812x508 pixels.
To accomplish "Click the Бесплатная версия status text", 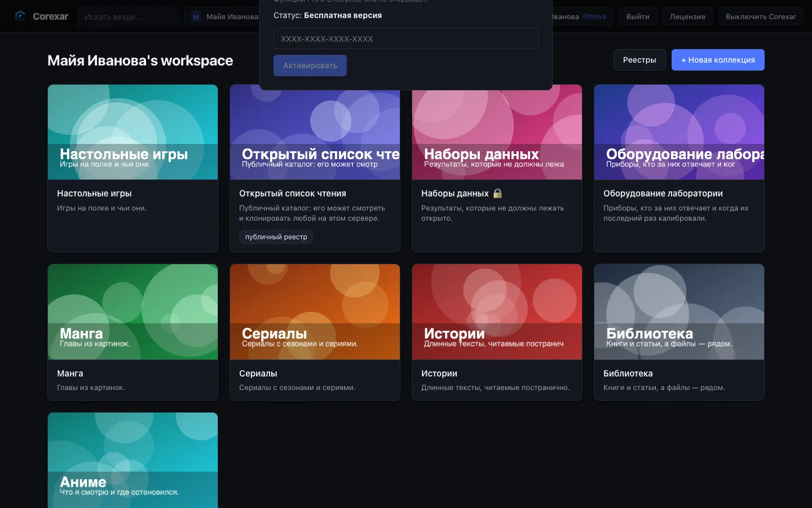I will [x=343, y=15].
